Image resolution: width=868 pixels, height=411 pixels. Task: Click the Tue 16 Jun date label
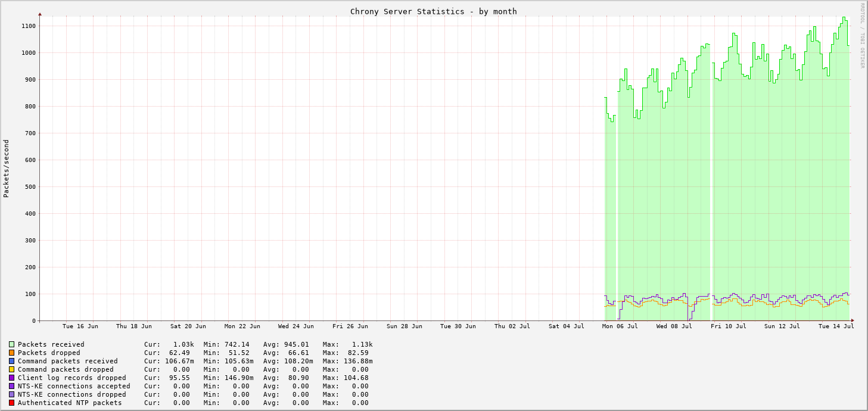[x=80, y=326]
